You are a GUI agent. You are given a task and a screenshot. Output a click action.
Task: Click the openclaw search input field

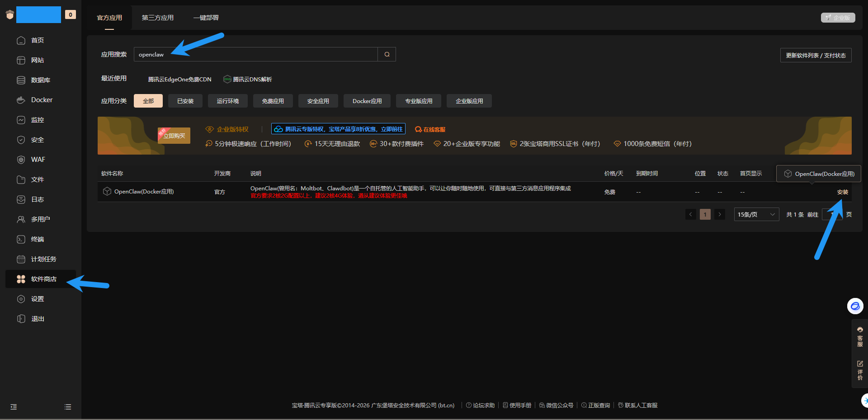pyautogui.click(x=255, y=54)
